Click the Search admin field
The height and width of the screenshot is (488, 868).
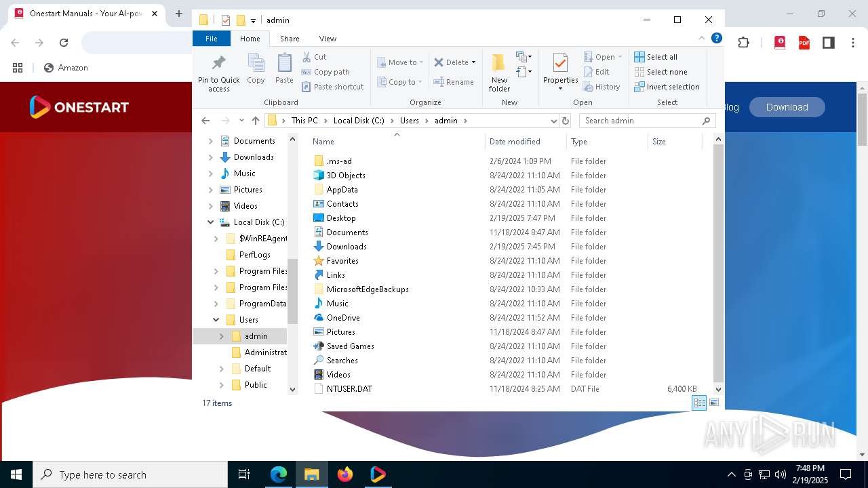tap(648, 121)
